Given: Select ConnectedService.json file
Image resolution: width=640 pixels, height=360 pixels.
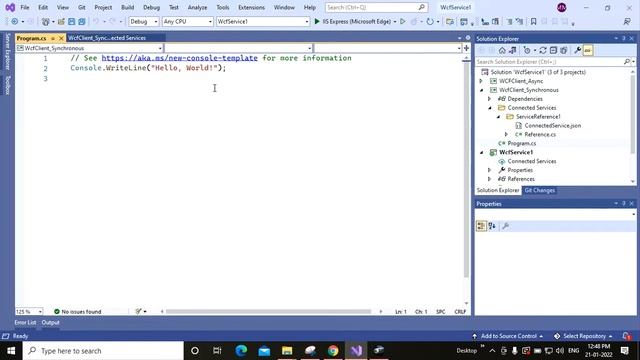Looking at the screenshot, I should [553, 126].
